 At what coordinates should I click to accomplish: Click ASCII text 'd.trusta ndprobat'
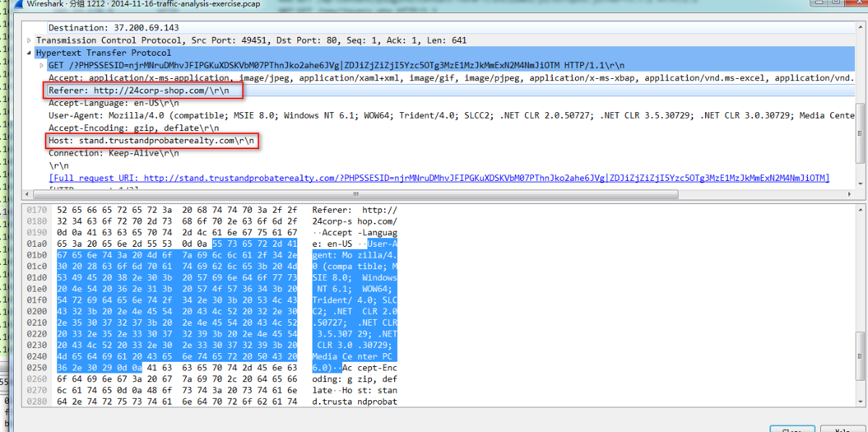pyautogui.click(x=354, y=401)
